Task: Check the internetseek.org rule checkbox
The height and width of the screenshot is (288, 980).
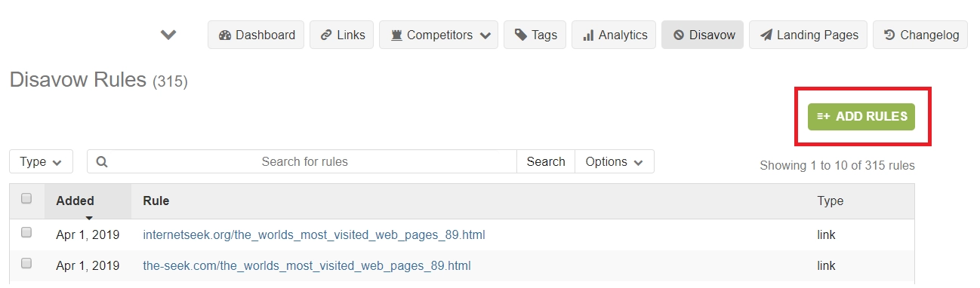Action: (x=26, y=233)
